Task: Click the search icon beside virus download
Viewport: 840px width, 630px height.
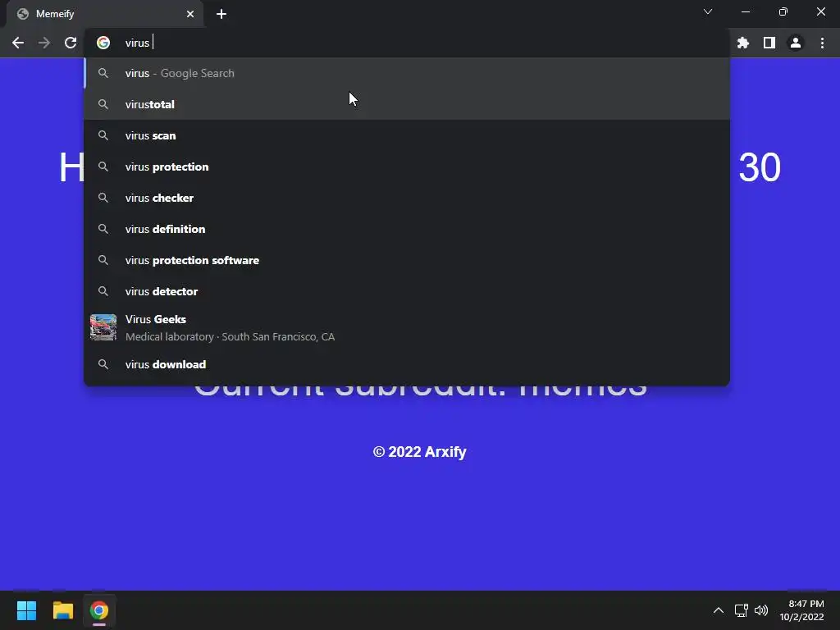Action: point(103,364)
